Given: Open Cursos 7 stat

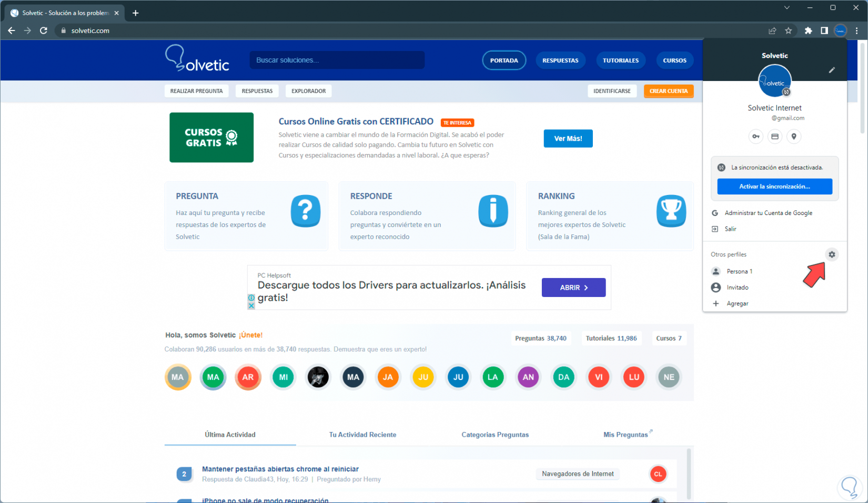Looking at the screenshot, I should pos(669,338).
